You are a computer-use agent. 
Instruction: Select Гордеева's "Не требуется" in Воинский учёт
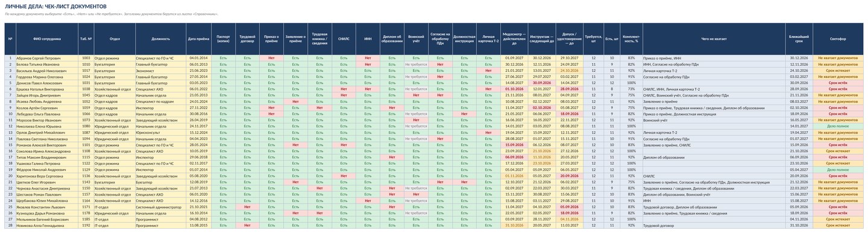tap(416, 77)
